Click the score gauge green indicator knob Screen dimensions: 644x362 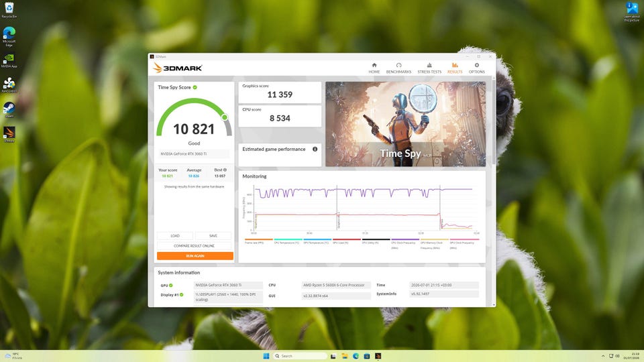[x=225, y=117]
